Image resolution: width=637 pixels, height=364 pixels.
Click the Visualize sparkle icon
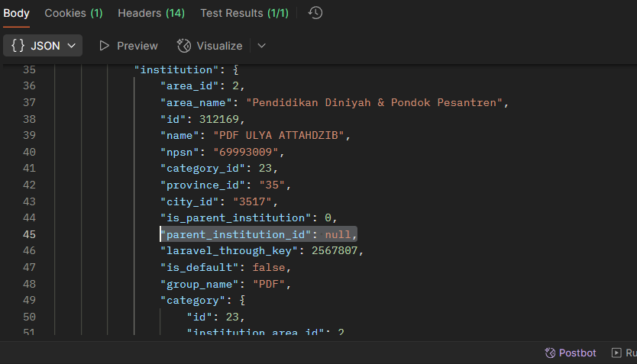click(183, 46)
